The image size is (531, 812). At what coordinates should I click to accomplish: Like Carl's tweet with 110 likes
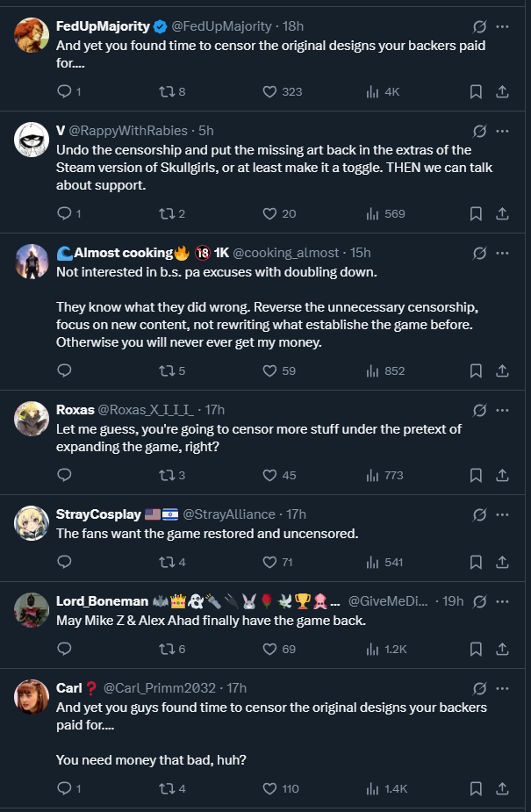(271, 788)
